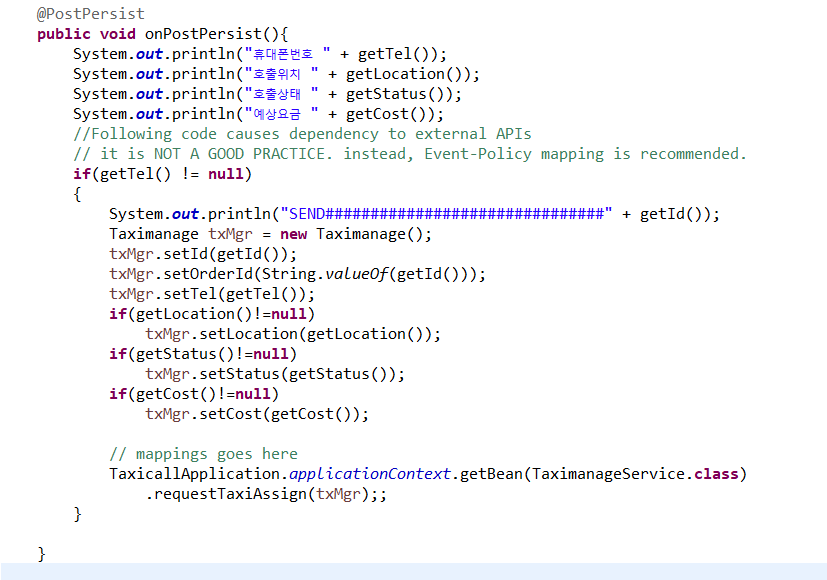The image size is (827, 580).
Task: Click the txMgr.setTel(getTel()) line
Action: pyautogui.click(x=212, y=294)
